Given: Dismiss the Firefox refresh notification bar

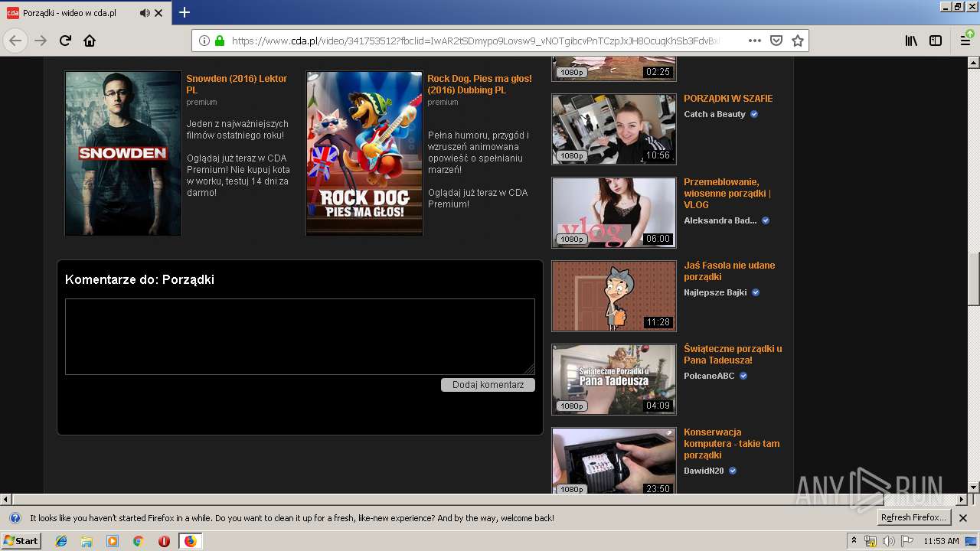Looking at the screenshot, I should point(963,518).
